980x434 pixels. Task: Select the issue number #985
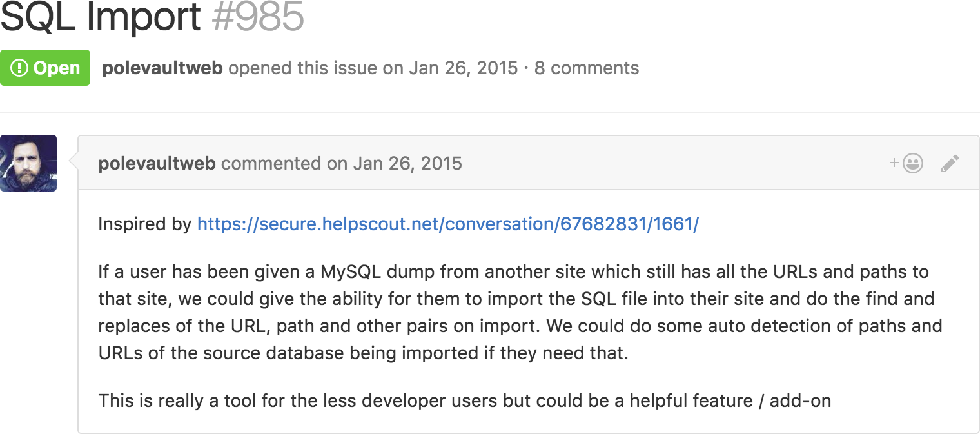(258, 18)
